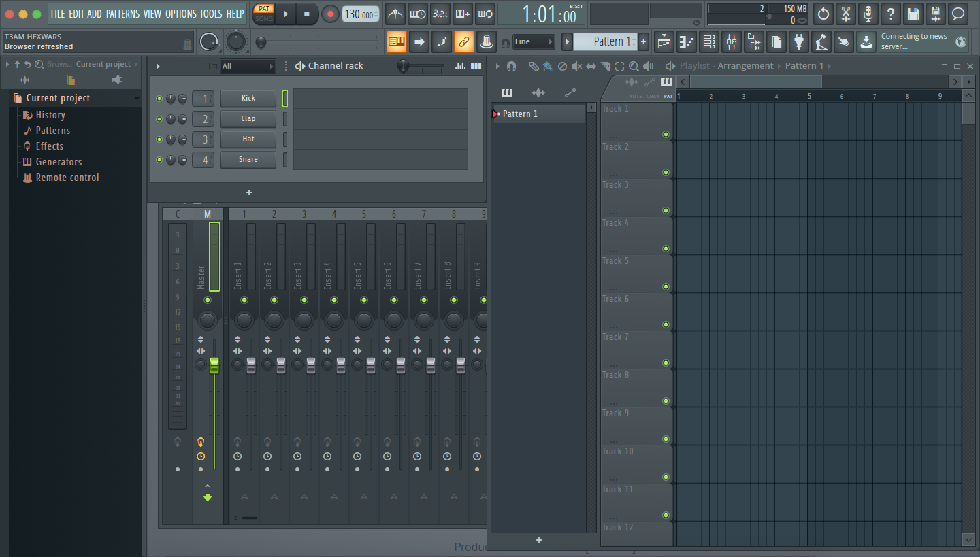Select the Generators item in browser
Screen dimensions: 980x557
[59, 162]
